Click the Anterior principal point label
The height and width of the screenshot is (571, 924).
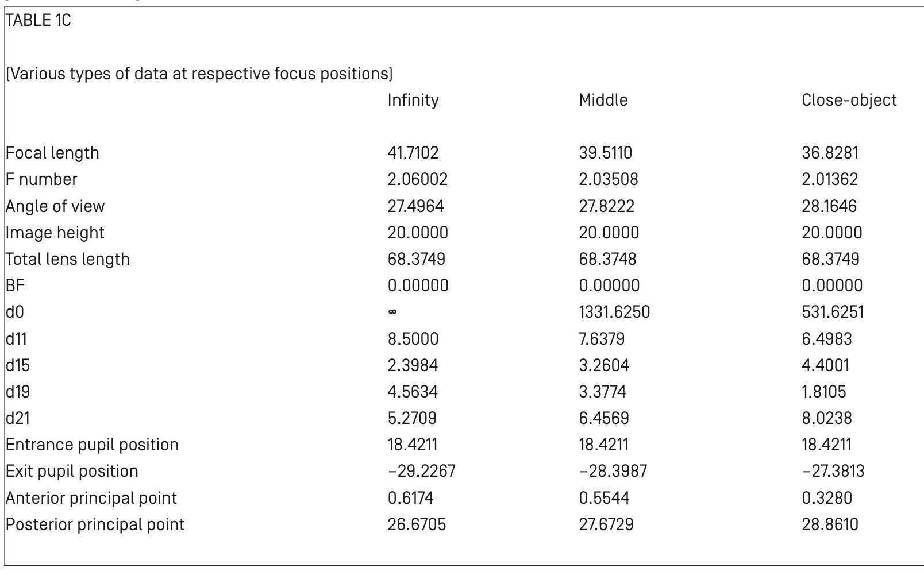click(91, 498)
